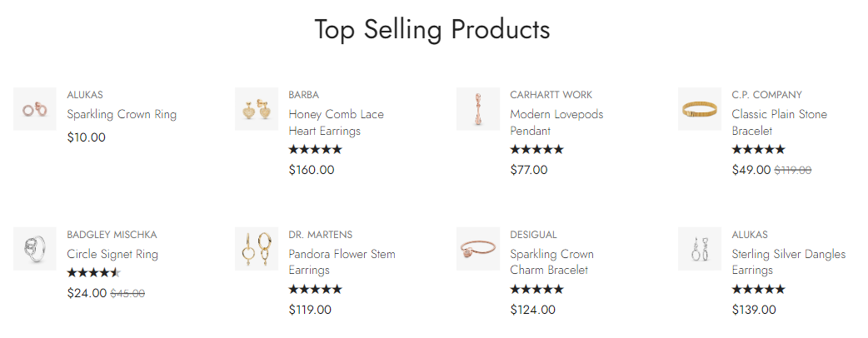Open the Modern Lovepods Pendant image

(x=478, y=109)
